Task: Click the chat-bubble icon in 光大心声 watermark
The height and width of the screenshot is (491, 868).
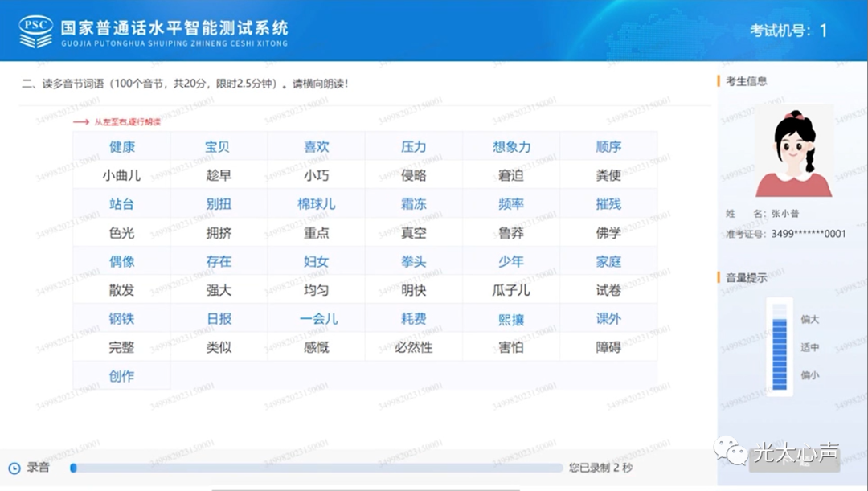Action: (728, 452)
